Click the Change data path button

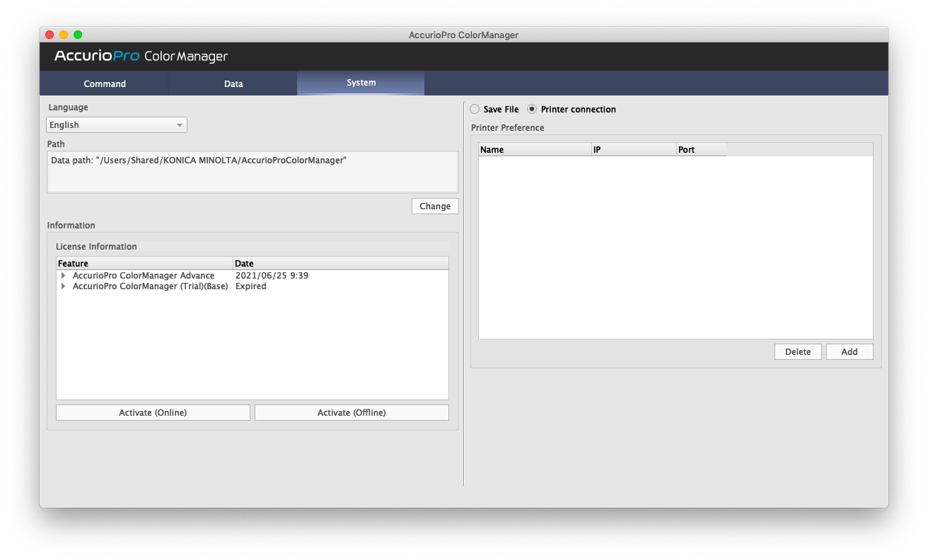tap(434, 206)
